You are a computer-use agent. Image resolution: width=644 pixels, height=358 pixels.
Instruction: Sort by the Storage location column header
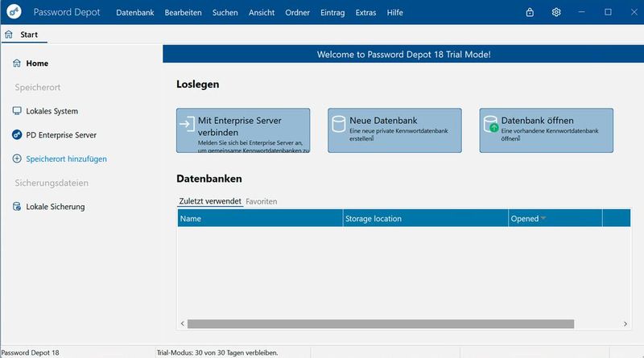click(x=426, y=218)
